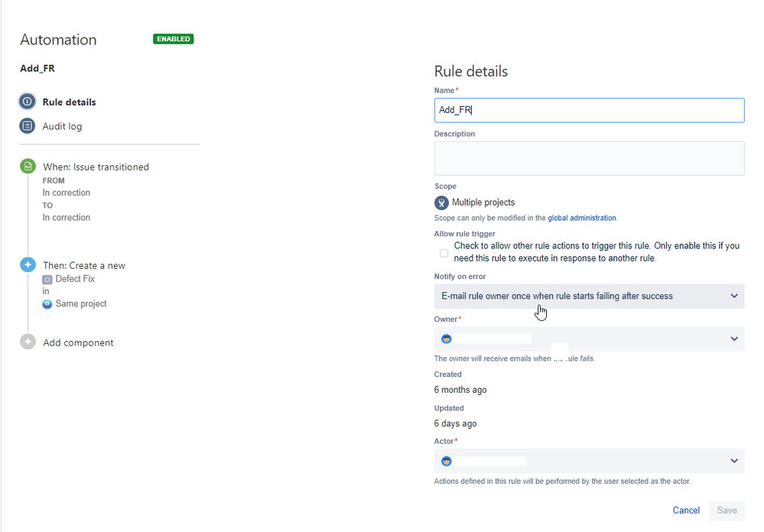Select the green Issue transitioned trigger icon
Viewport: 764px width, 532px height.
point(28,166)
